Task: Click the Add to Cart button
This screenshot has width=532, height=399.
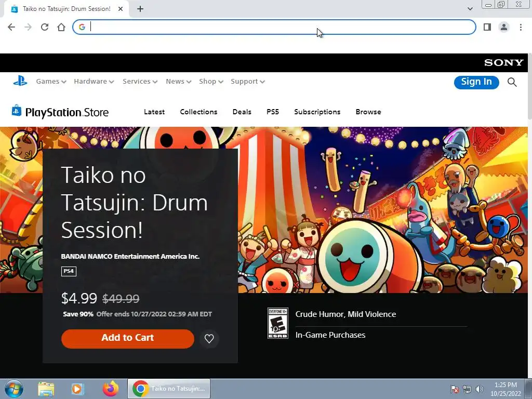Action: (x=128, y=339)
